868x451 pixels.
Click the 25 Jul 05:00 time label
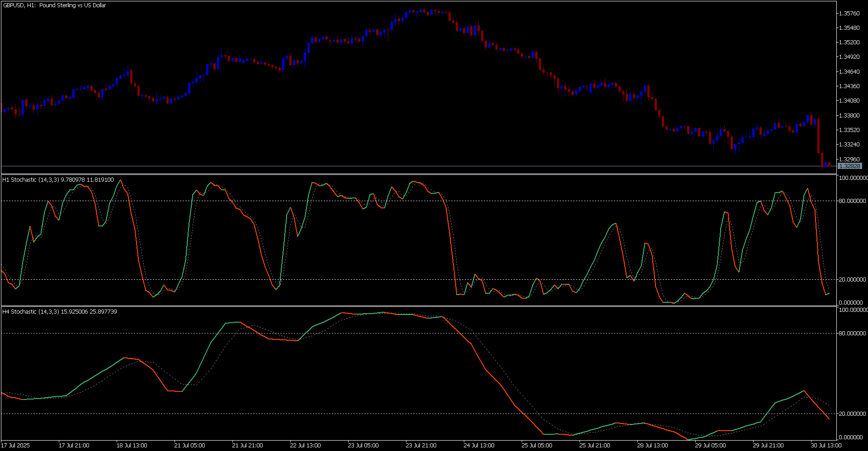537,446
